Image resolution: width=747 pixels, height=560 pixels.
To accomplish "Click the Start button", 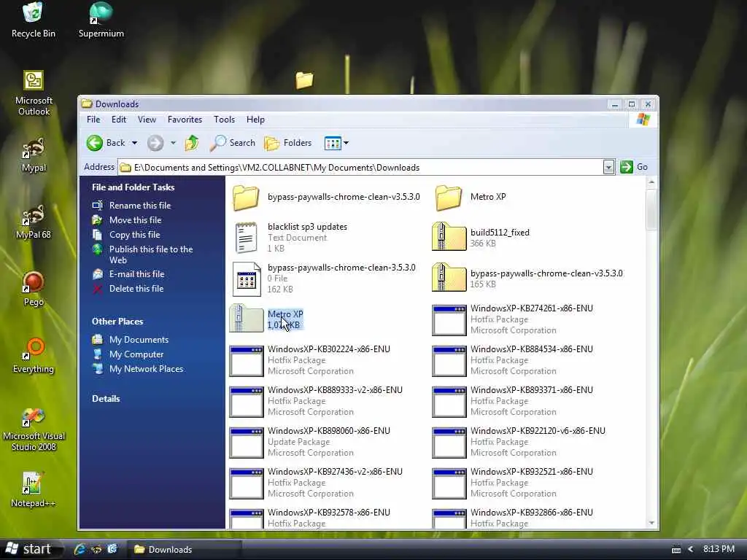I will 29,549.
